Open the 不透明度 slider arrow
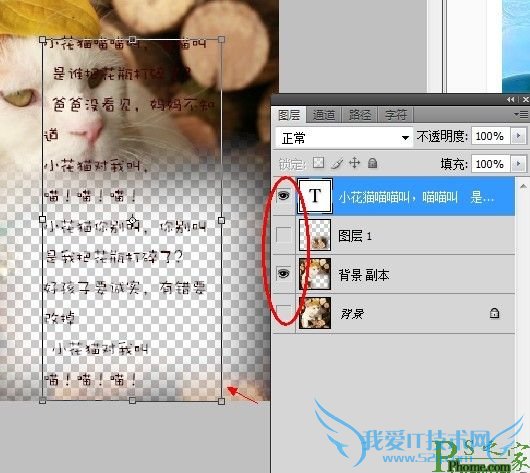The height and width of the screenshot is (473, 530). click(519, 136)
